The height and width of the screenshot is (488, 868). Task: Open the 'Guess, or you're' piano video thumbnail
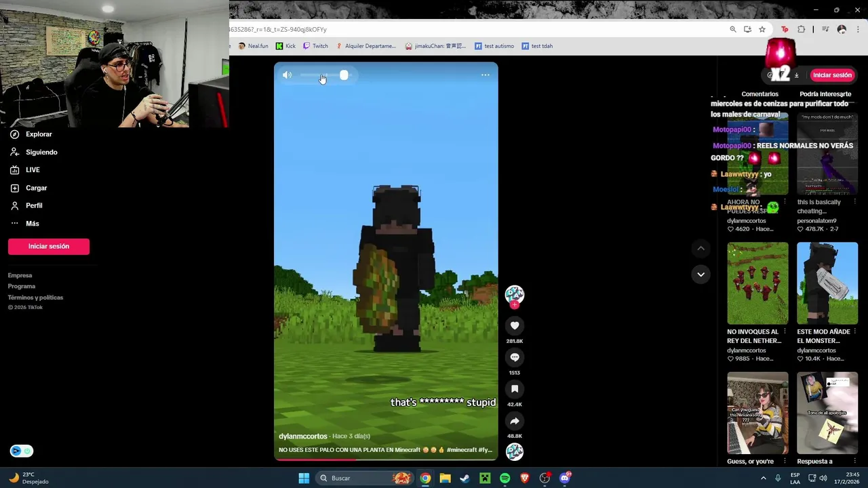point(757,413)
